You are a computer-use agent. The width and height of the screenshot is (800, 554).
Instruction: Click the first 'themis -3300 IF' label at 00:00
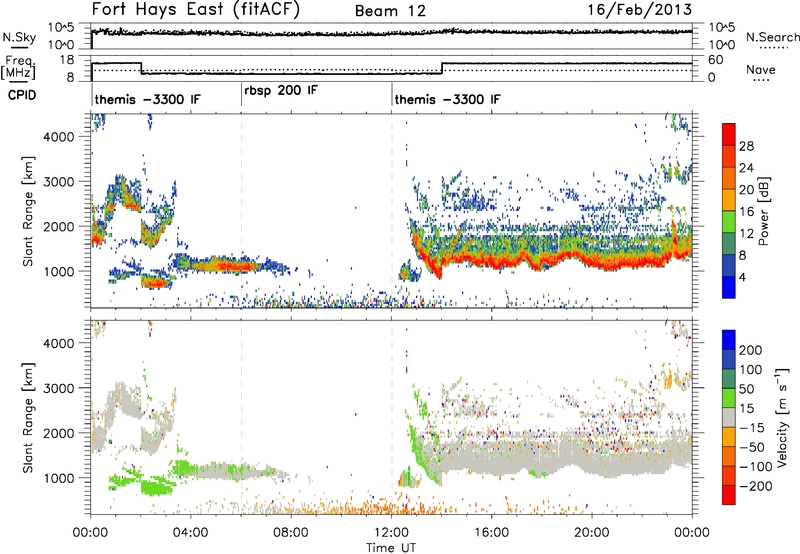pyautogui.click(x=147, y=99)
